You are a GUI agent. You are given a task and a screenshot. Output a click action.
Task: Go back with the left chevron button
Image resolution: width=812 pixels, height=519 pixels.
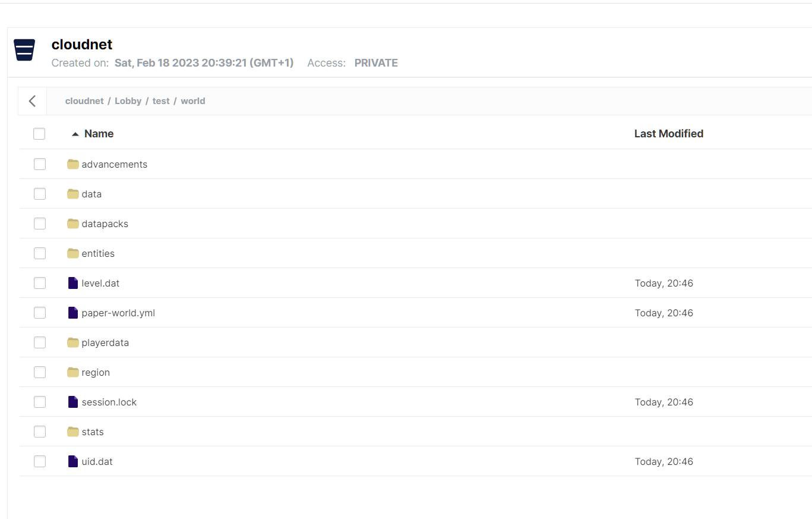(x=33, y=101)
